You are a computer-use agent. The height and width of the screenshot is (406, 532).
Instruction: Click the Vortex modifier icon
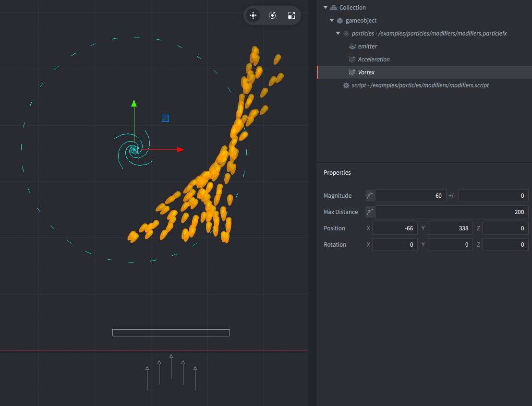tap(351, 72)
